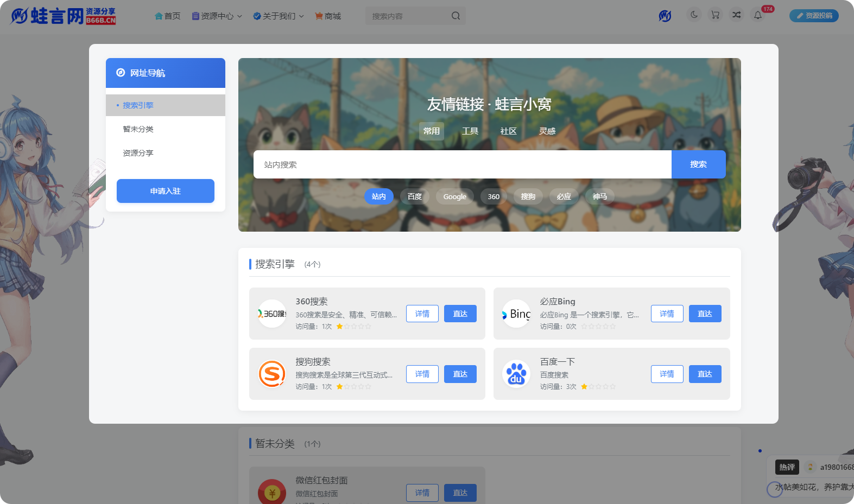The height and width of the screenshot is (504, 854).
Task: Switch to the 常用 tab
Action: click(432, 131)
